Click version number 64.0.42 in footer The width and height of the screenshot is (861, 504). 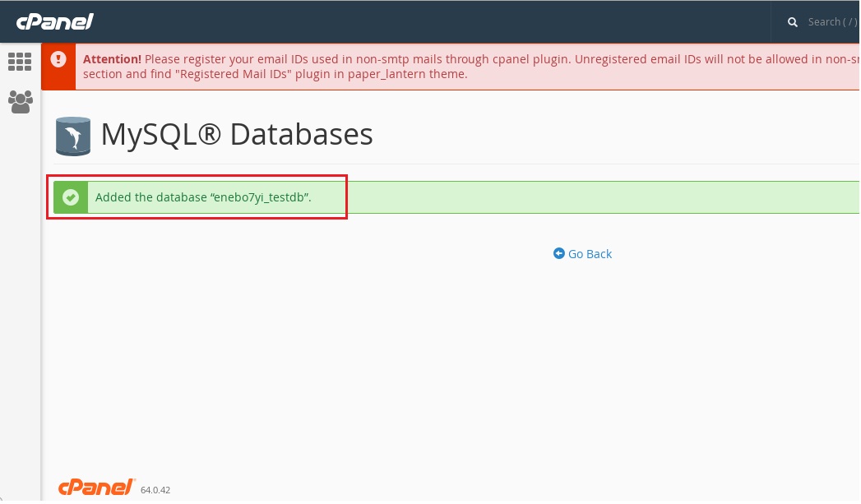click(155, 490)
